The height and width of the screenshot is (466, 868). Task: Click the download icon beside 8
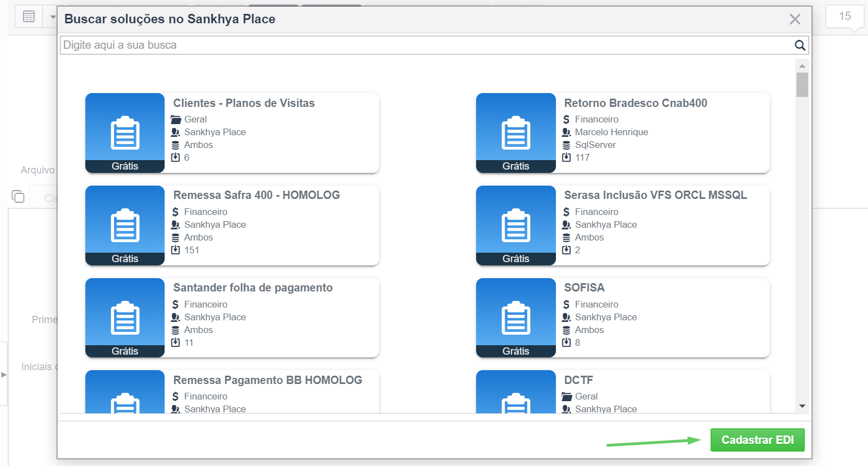[x=566, y=342]
